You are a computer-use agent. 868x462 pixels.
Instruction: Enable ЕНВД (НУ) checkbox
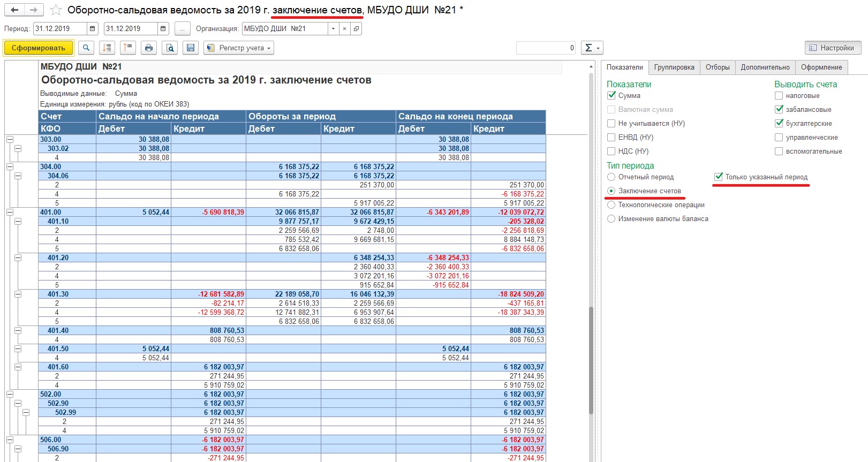[x=612, y=137]
